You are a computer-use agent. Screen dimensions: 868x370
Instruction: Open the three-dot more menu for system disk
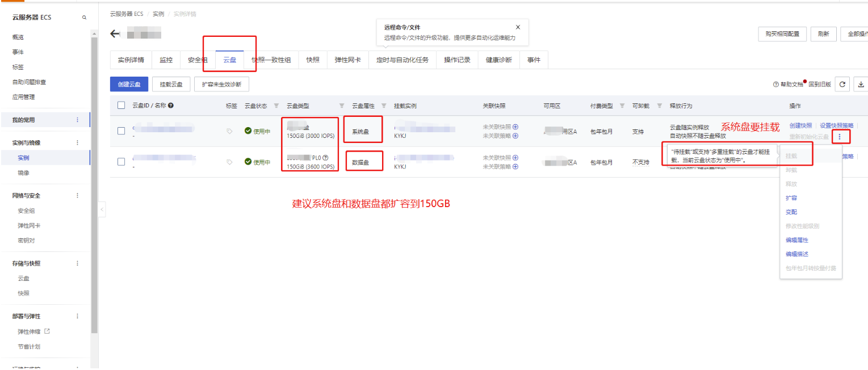click(x=840, y=137)
